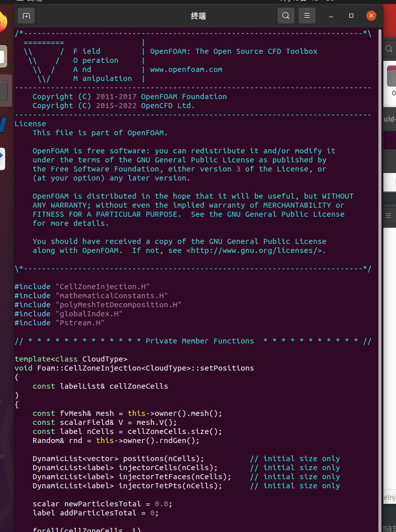Image resolution: width=396 pixels, height=532 pixels.
Task: Click the "O peration" banner line
Action: [x=96, y=60]
